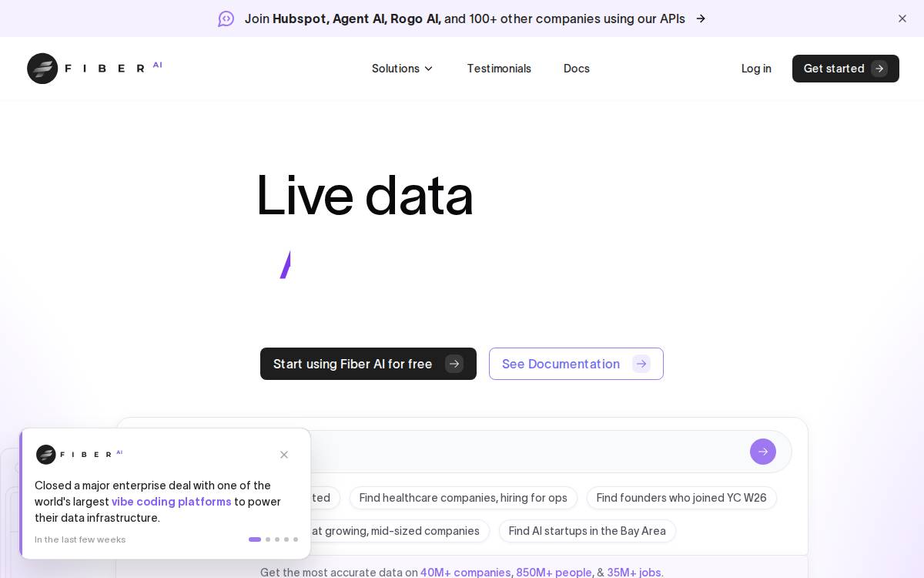Dismiss the top announcement banner
This screenshot has width=924, height=578.
point(902,18)
